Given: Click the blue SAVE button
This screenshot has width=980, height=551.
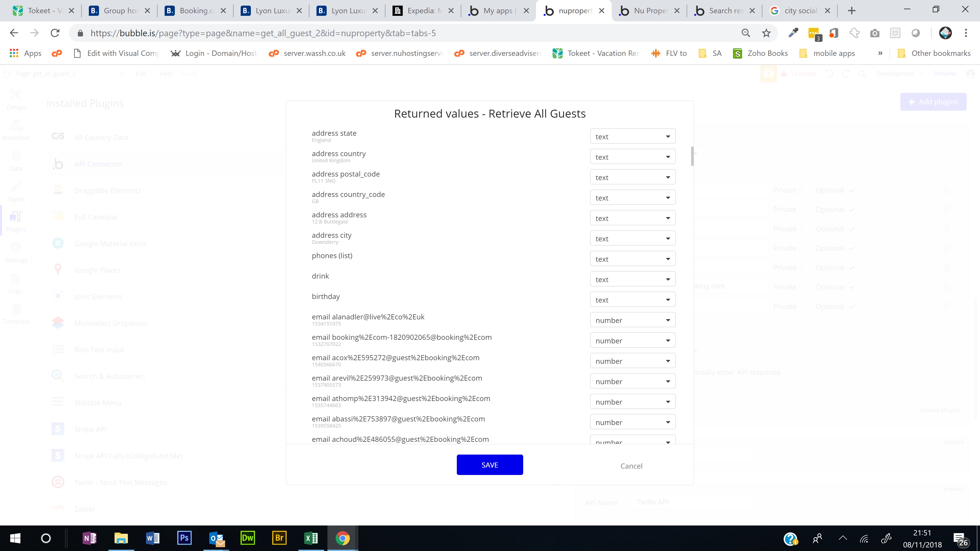Looking at the screenshot, I should click(x=490, y=465).
